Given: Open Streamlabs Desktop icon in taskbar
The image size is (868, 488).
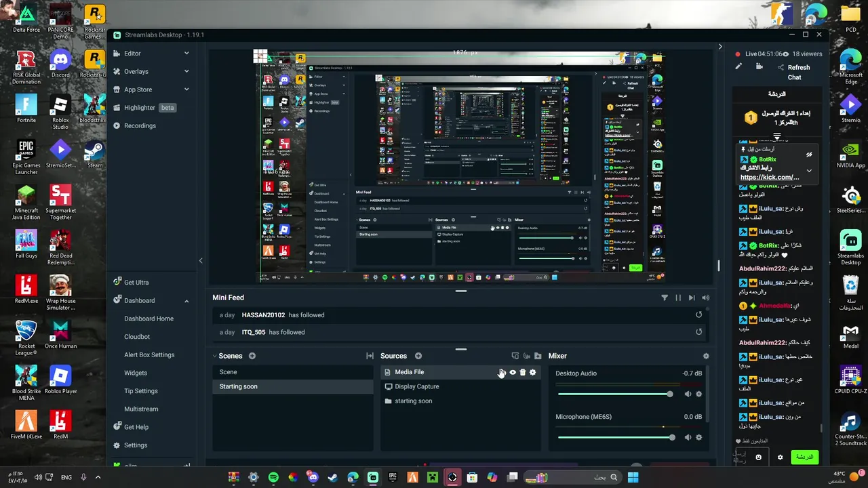Looking at the screenshot, I should tap(373, 477).
